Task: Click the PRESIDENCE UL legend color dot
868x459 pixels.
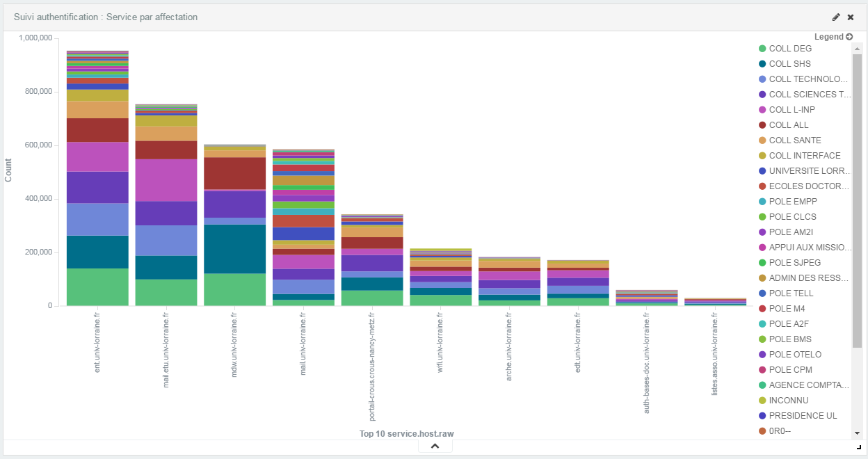Action: (762, 416)
